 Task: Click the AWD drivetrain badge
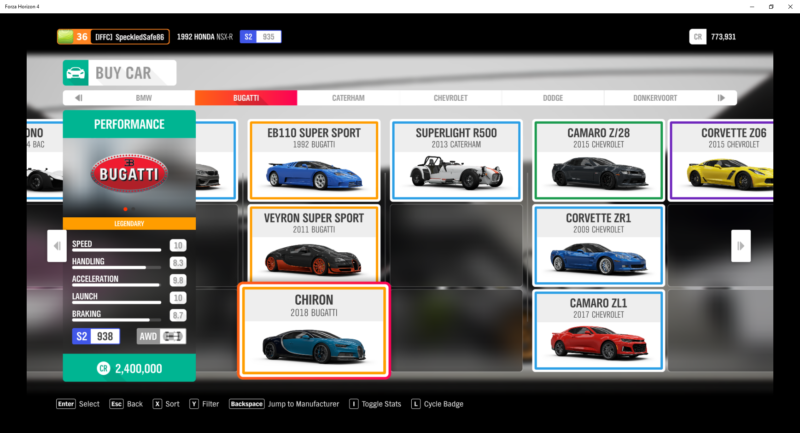tap(161, 336)
